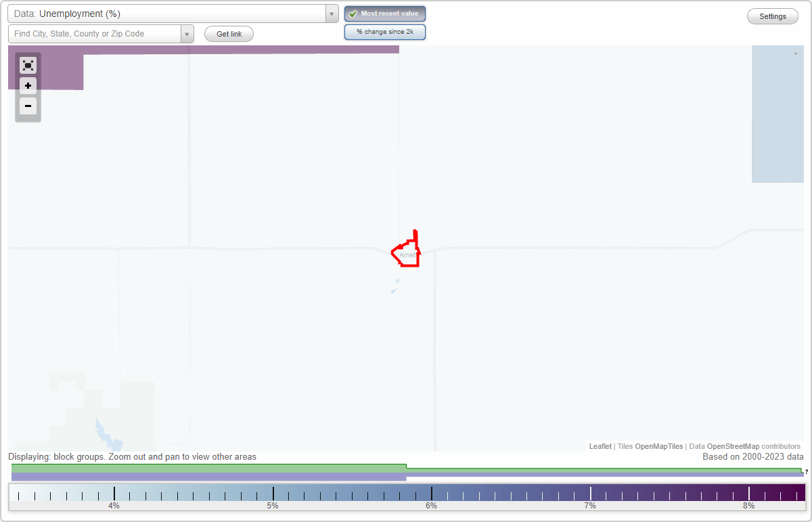Select the light blue block group region
The image size is (812, 522).
777,114
